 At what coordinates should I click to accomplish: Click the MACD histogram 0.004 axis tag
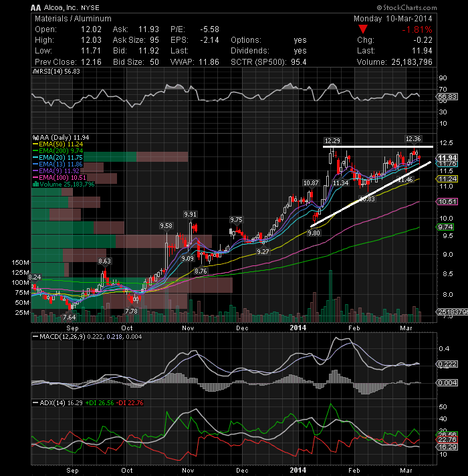click(447, 383)
